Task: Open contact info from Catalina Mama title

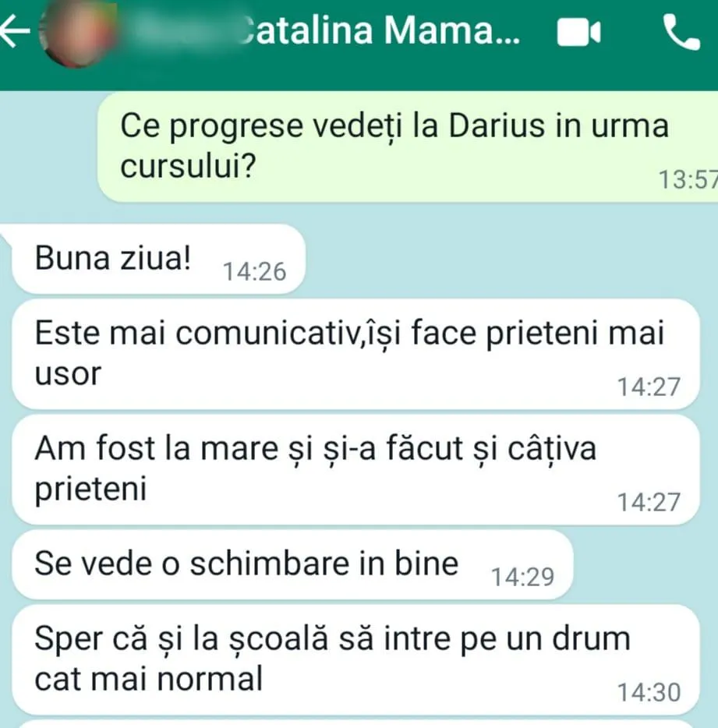Action: (380, 30)
